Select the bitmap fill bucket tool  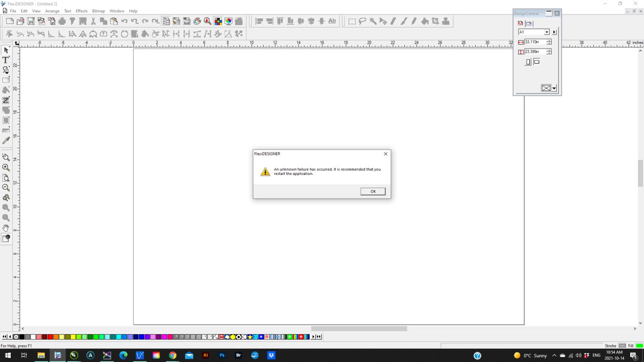click(x=425, y=21)
